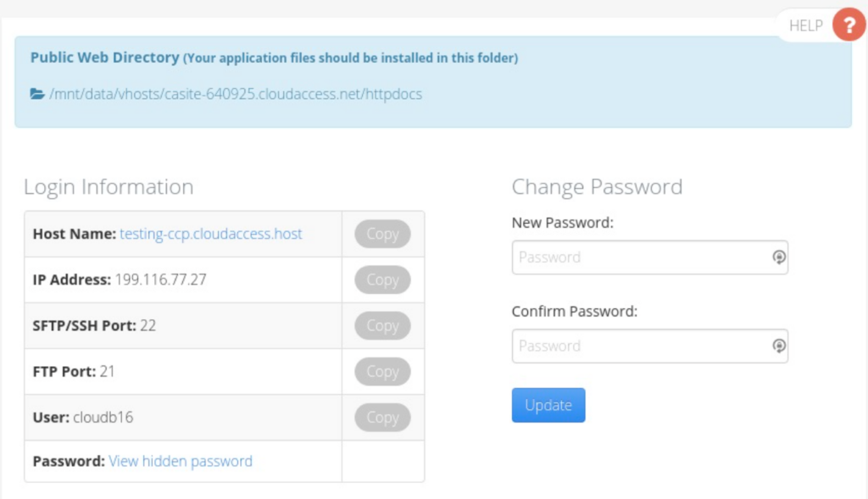Copy the SFTP/SSH port 22
Screen dimensions: 868x499
(x=381, y=325)
